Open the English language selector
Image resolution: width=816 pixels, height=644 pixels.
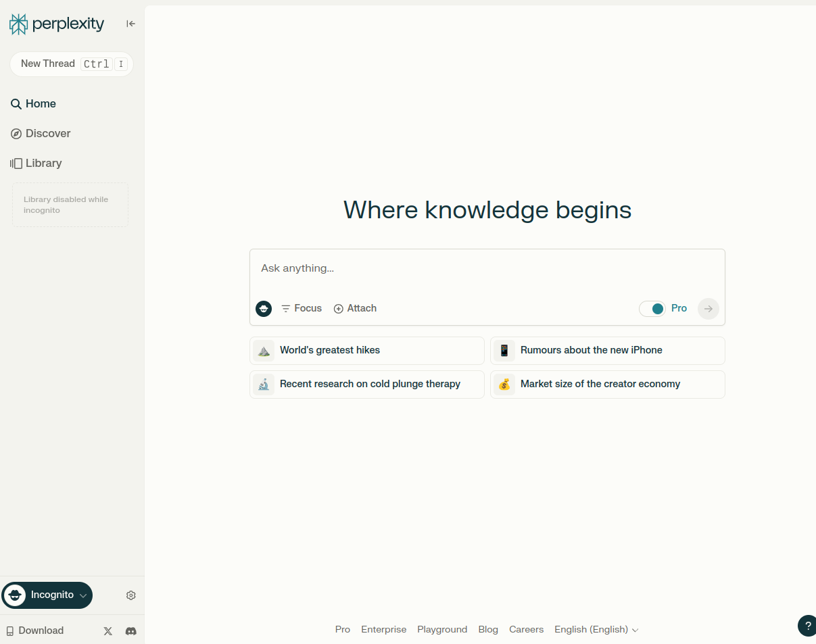pos(596,630)
